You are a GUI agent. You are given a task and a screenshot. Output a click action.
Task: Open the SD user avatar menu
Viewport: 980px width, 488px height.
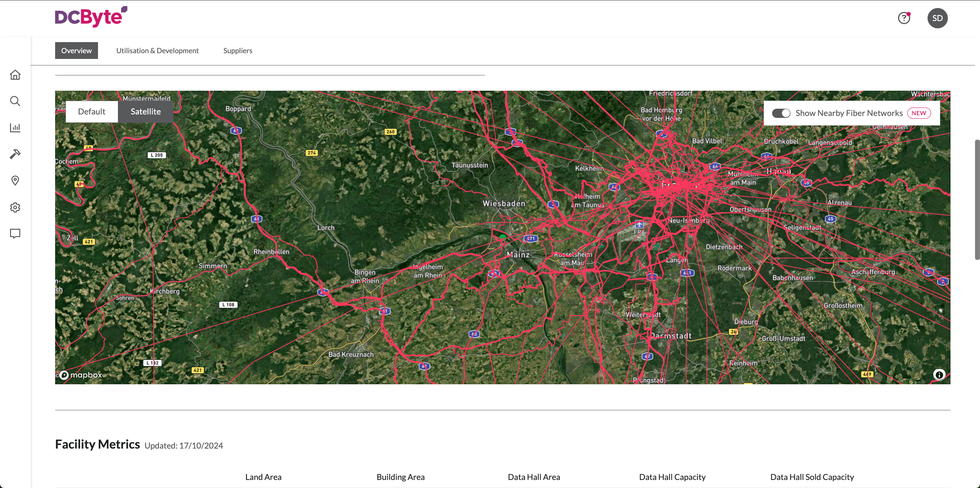point(938,18)
